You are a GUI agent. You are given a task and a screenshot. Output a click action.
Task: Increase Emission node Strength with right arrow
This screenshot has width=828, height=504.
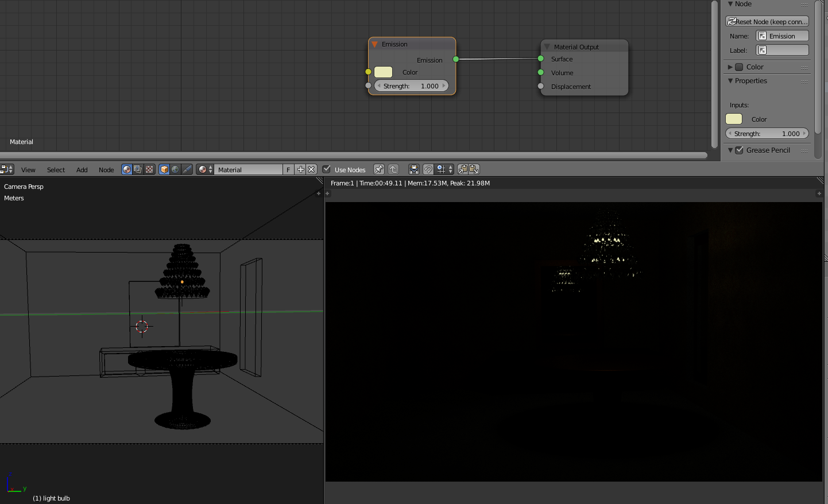click(444, 86)
